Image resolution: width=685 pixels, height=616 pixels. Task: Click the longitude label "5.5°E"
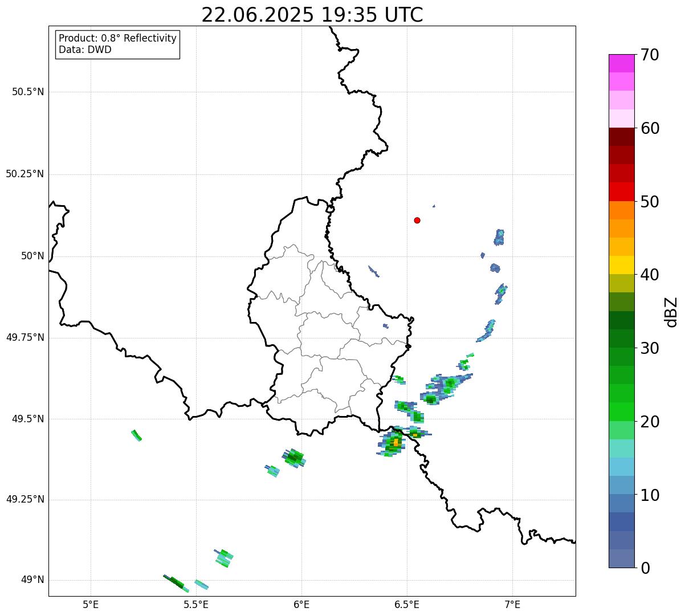tap(196, 604)
